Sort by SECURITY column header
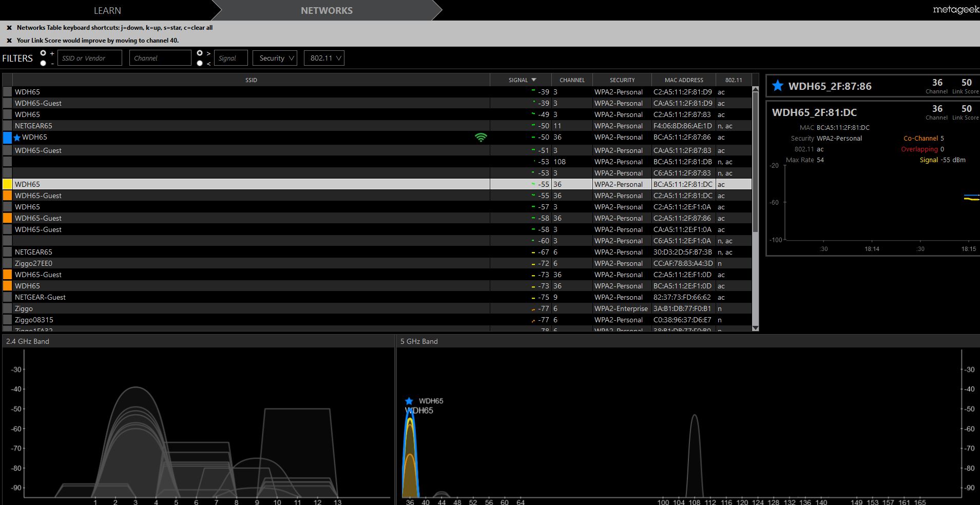Screen dimensions: 980x505 (622, 80)
